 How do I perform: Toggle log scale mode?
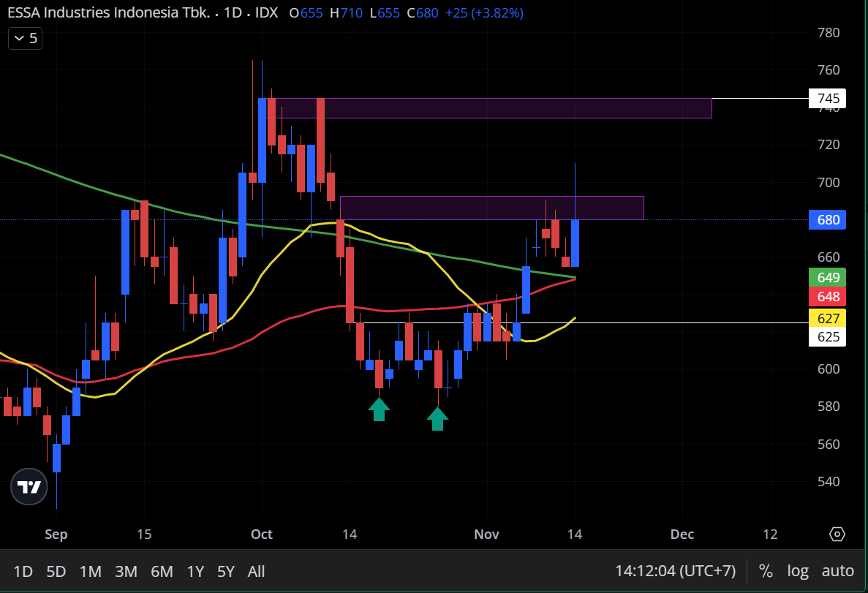click(x=798, y=570)
